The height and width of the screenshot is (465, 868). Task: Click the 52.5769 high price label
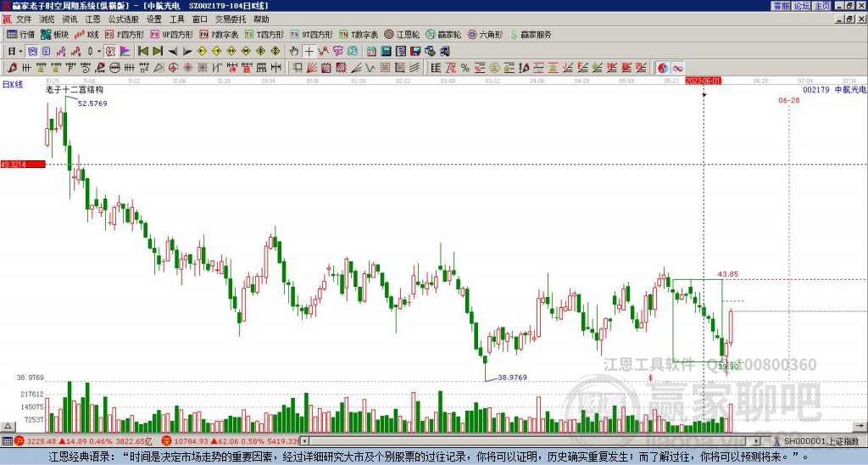point(92,104)
